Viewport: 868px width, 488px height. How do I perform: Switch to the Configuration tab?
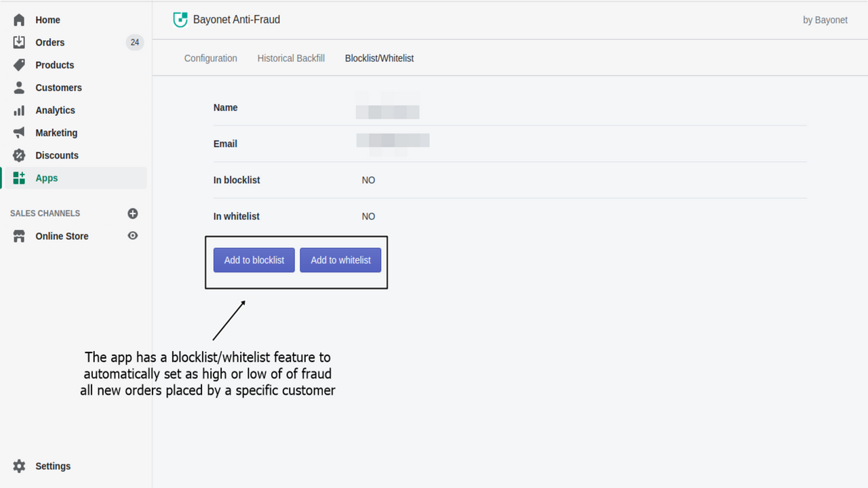click(x=210, y=58)
